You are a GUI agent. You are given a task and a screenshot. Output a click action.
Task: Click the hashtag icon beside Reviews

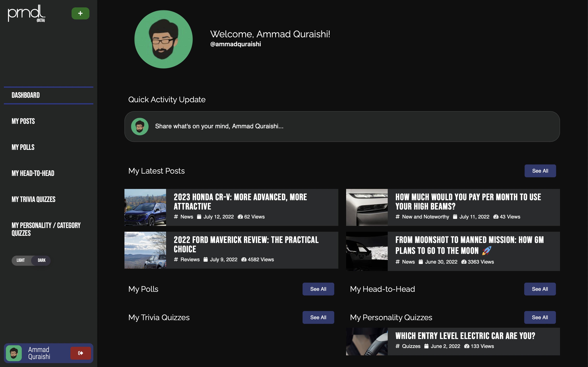[x=176, y=260]
